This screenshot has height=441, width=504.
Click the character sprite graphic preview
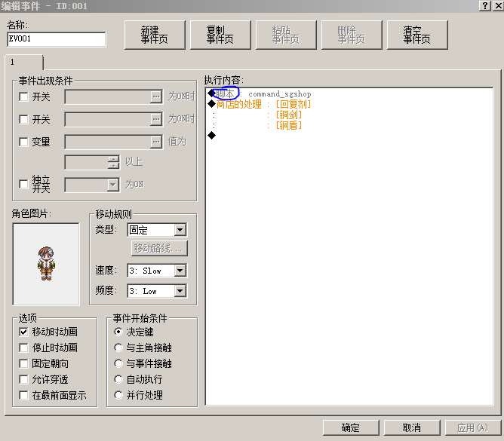click(x=46, y=264)
